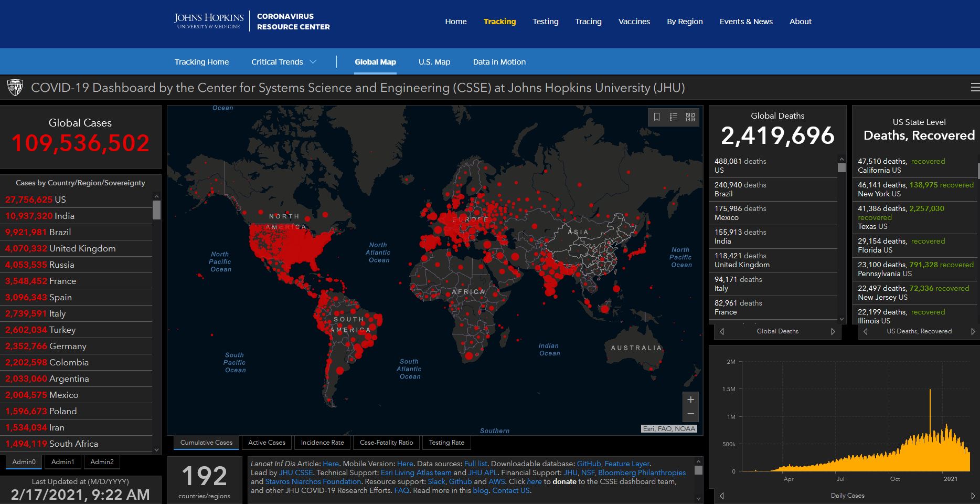Switch map to Case-Fatality Ratio layer
The image size is (980, 504).
pyautogui.click(x=386, y=443)
